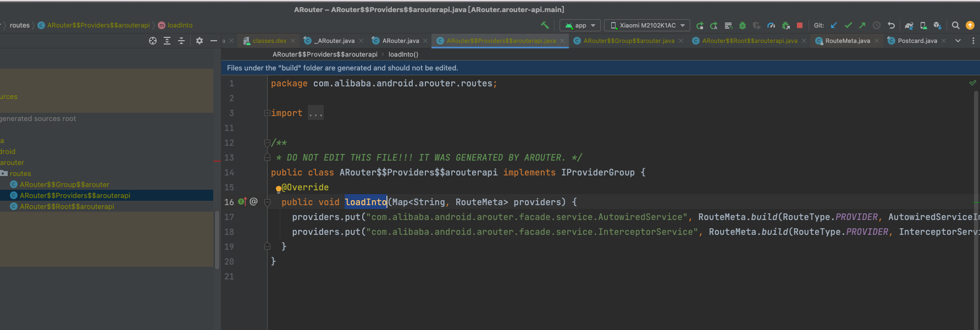Click ARouter$$Providers$$arouterapi in navigation bar

click(x=93, y=25)
